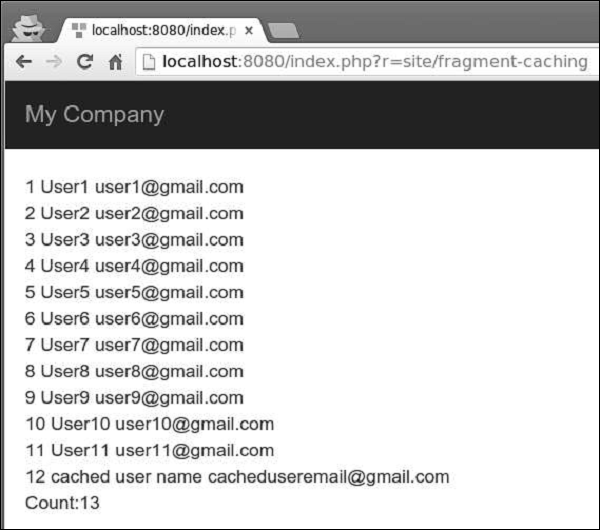Click the forward navigation arrow
This screenshot has height=530, width=600.
click(53, 62)
